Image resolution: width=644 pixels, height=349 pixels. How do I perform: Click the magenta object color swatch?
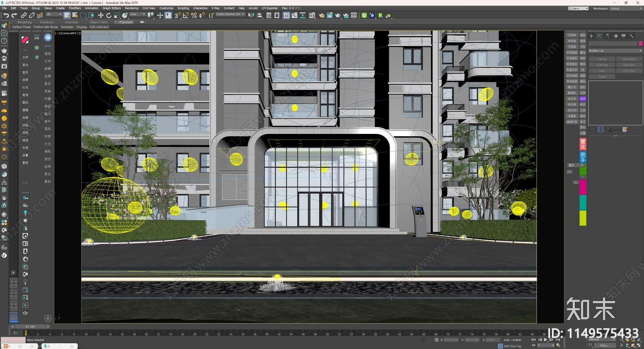pos(641,43)
